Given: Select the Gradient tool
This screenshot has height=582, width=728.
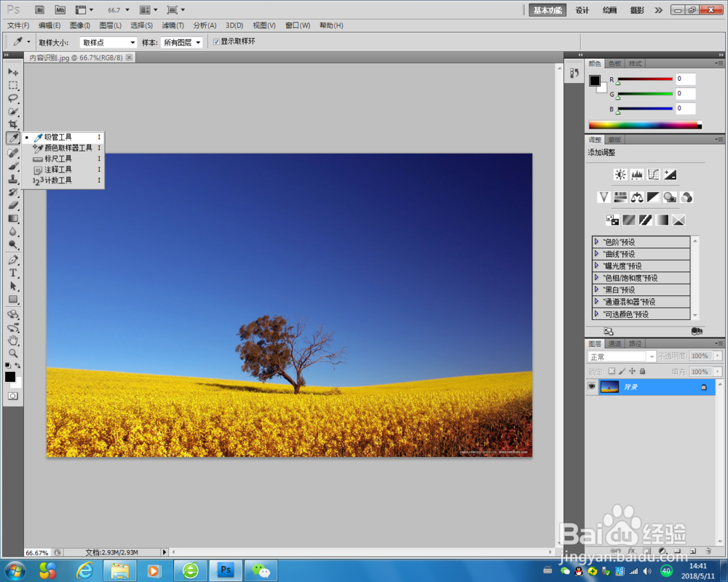Looking at the screenshot, I should [13, 218].
